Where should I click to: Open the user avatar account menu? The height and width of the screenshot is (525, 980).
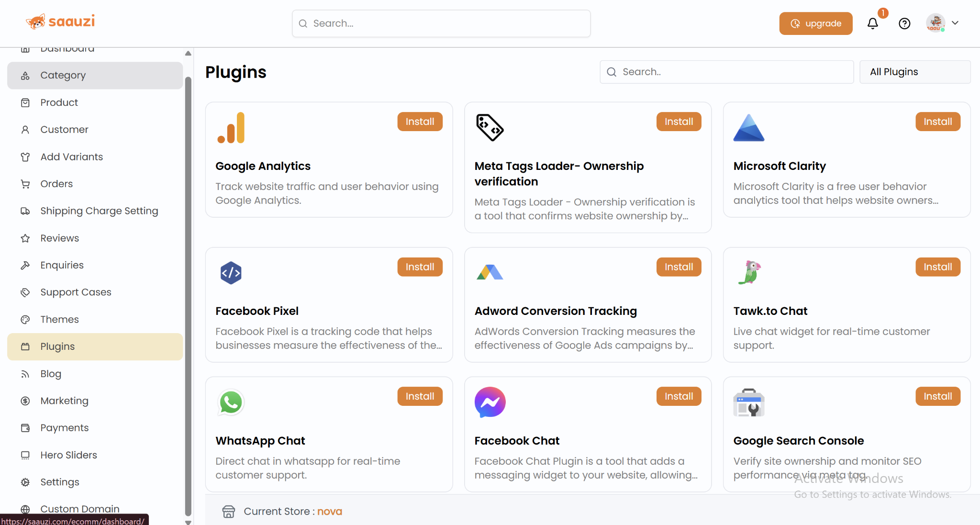click(935, 23)
